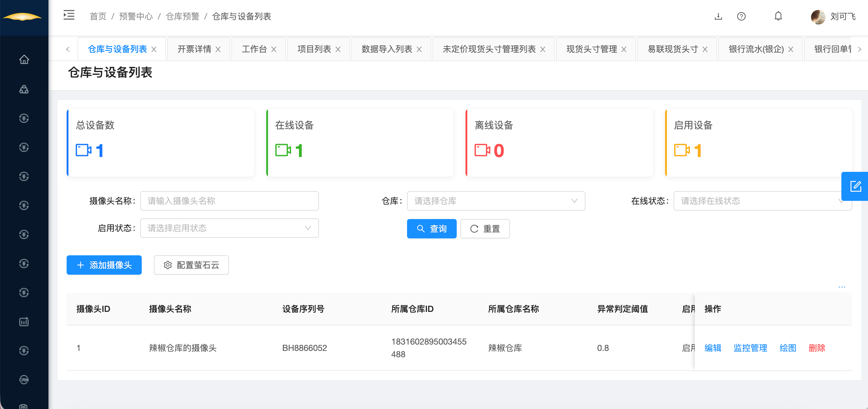The height and width of the screenshot is (409, 868).
Task: Click the red camera icon in 离线设备
Action: (x=482, y=150)
